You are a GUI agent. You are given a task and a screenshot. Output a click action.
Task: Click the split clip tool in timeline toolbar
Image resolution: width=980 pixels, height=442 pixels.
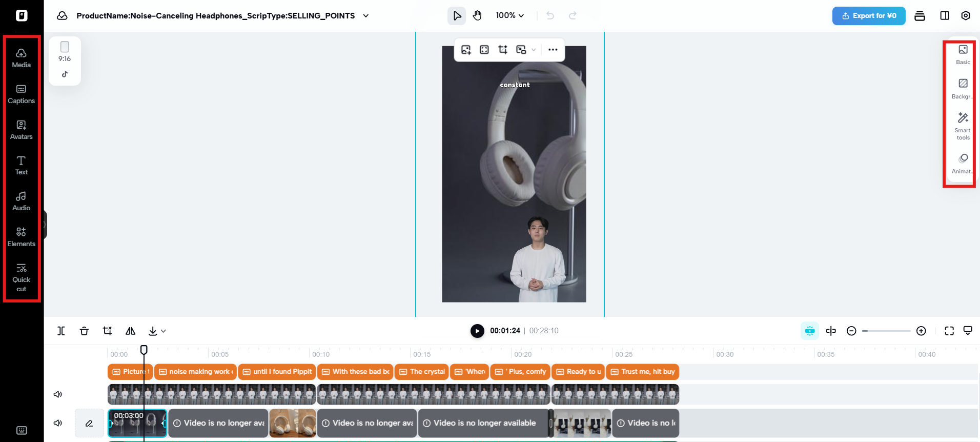click(61, 331)
